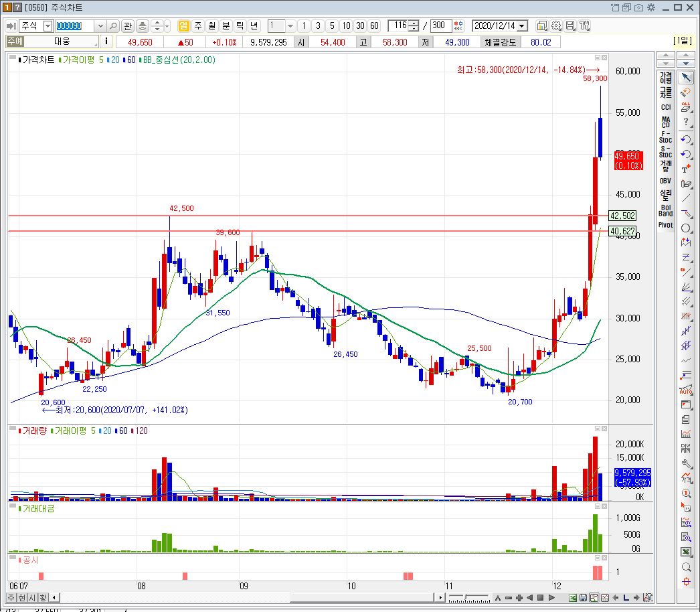Set interval with the 30 button
The image size is (700, 612).
(360, 26)
